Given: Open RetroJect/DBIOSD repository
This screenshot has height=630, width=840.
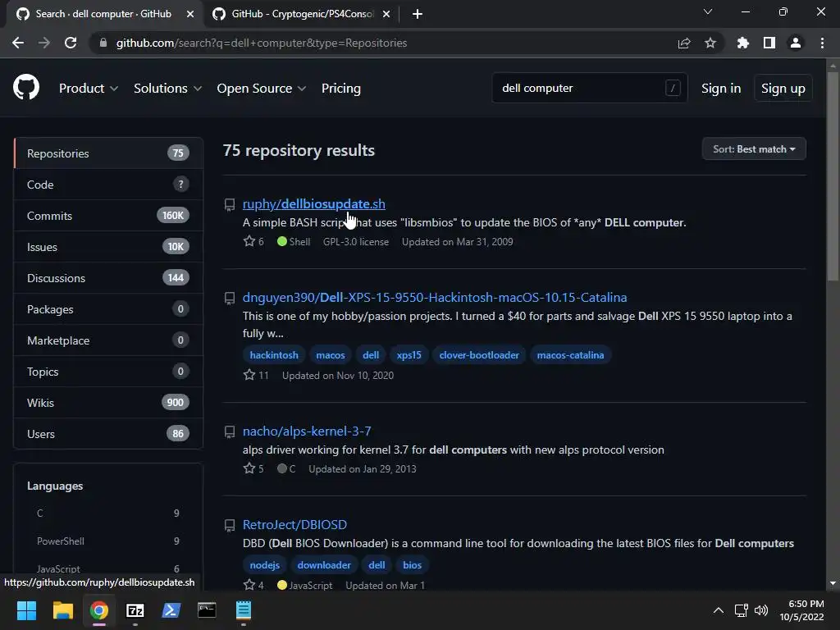Looking at the screenshot, I should (x=294, y=524).
